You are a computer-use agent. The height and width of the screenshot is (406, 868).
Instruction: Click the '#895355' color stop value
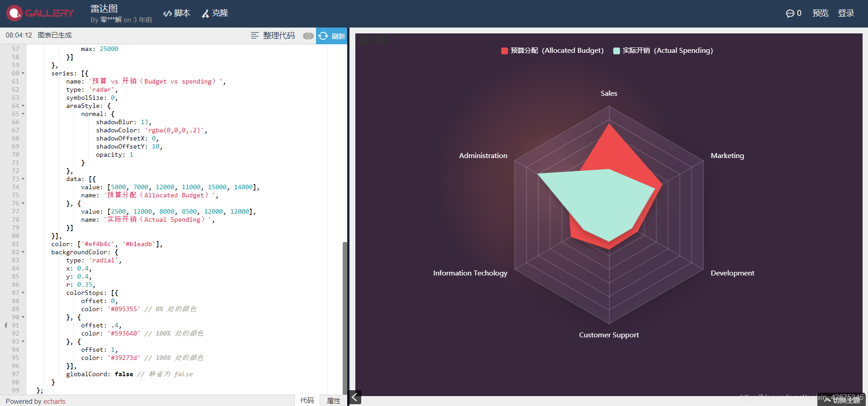tap(124, 309)
